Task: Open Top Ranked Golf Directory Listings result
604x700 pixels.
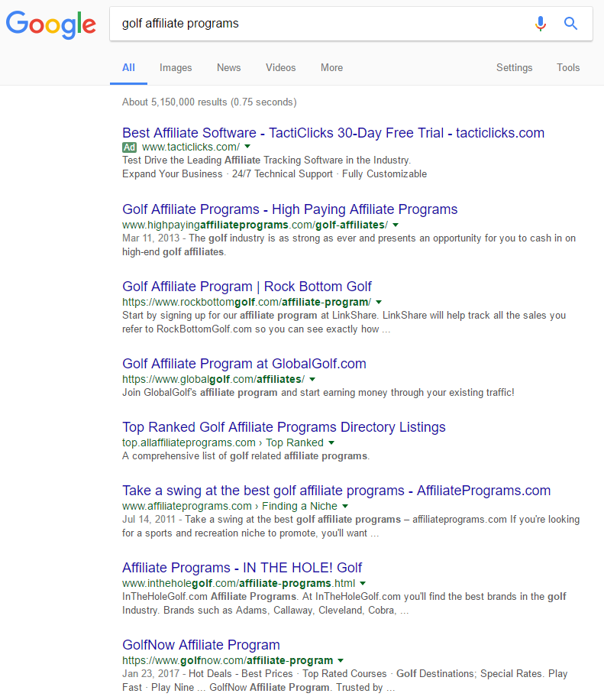Action: [x=284, y=426]
